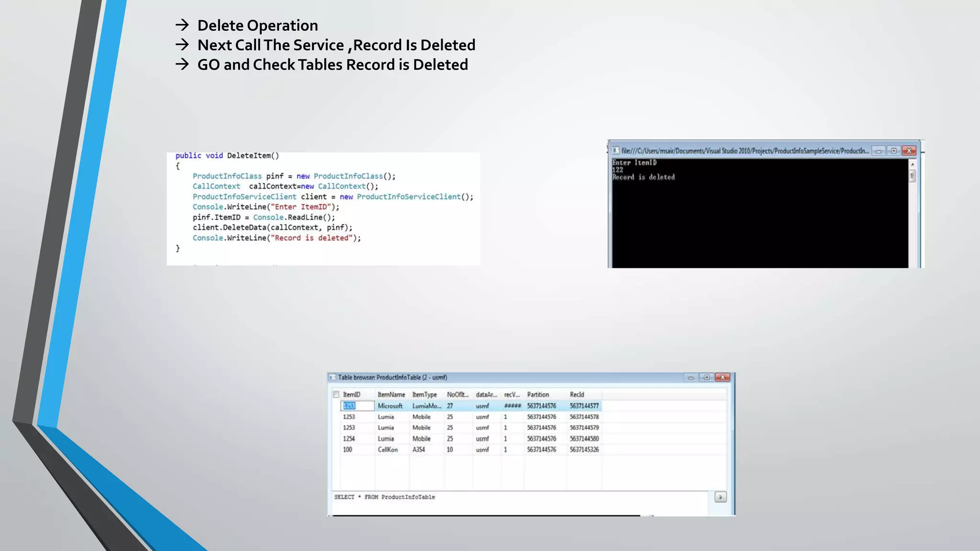The height and width of the screenshot is (551, 980).
Task: Click the ItemType column header
Action: (424, 395)
